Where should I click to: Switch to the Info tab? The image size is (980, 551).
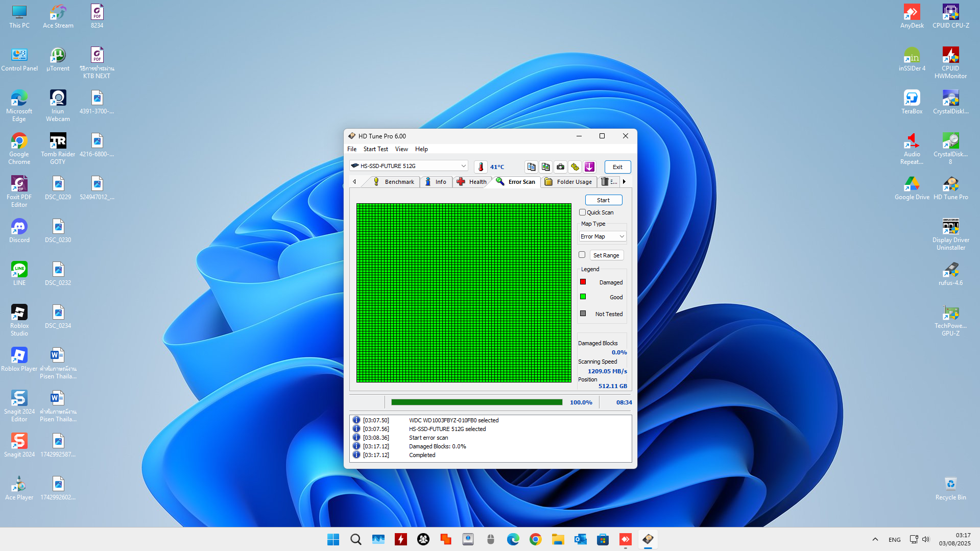coord(436,182)
